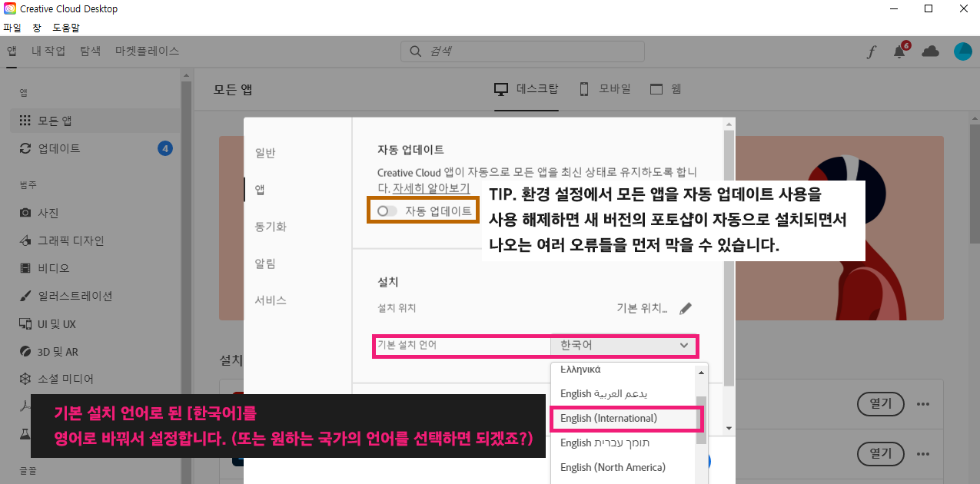Open the 도움말 menu
Screen dimensions: 980x484
66,27
